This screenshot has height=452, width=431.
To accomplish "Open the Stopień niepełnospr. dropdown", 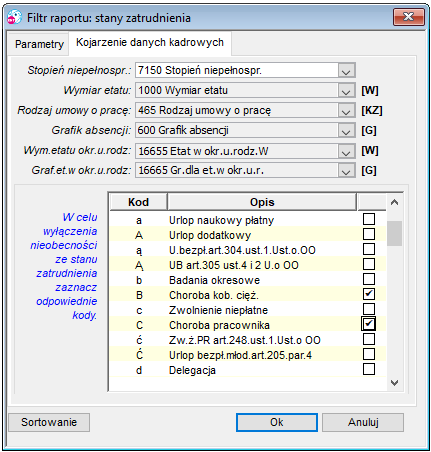I will click(x=346, y=71).
